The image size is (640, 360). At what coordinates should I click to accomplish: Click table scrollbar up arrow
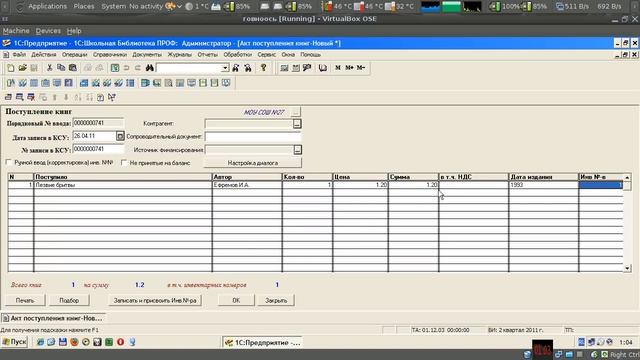(x=627, y=177)
